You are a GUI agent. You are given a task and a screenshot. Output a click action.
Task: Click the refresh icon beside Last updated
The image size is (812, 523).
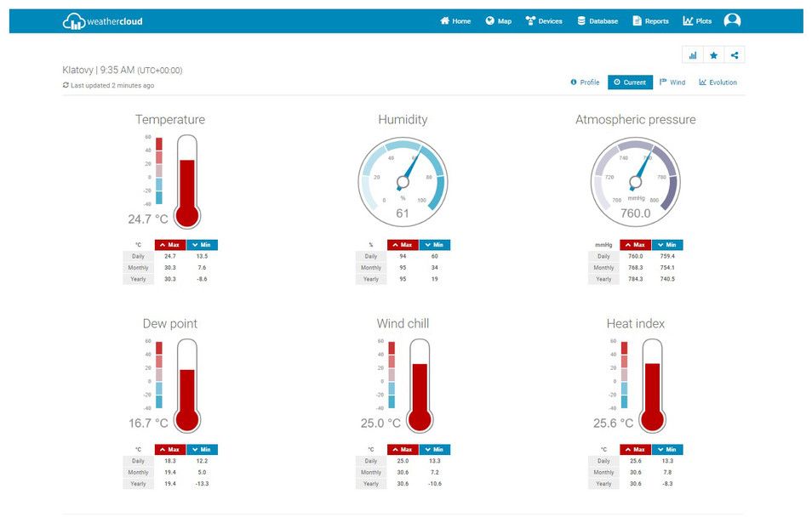66,85
